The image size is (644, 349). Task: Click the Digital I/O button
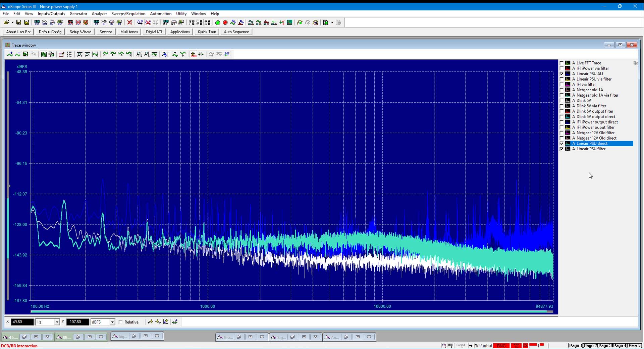pos(154,32)
